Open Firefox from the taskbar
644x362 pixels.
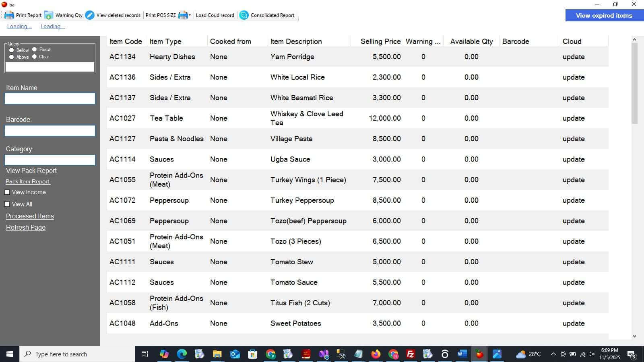[x=376, y=354]
